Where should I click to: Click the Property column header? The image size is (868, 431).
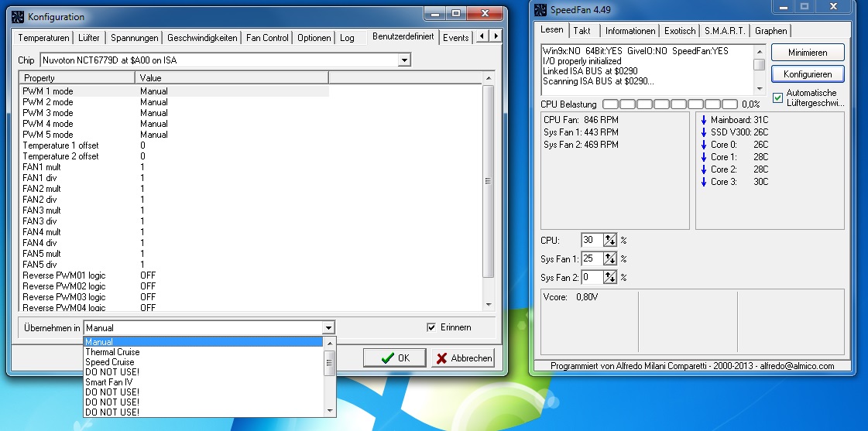[x=77, y=77]
